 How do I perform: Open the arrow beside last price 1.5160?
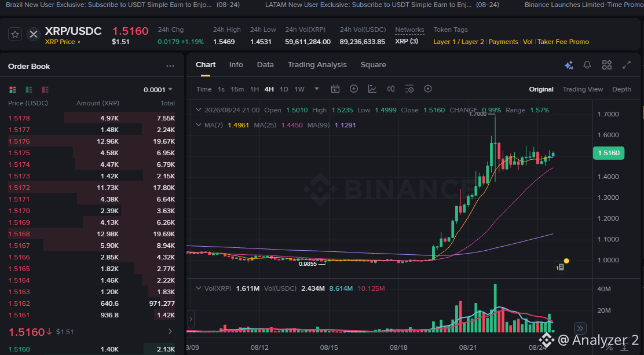tap(170, 331)
